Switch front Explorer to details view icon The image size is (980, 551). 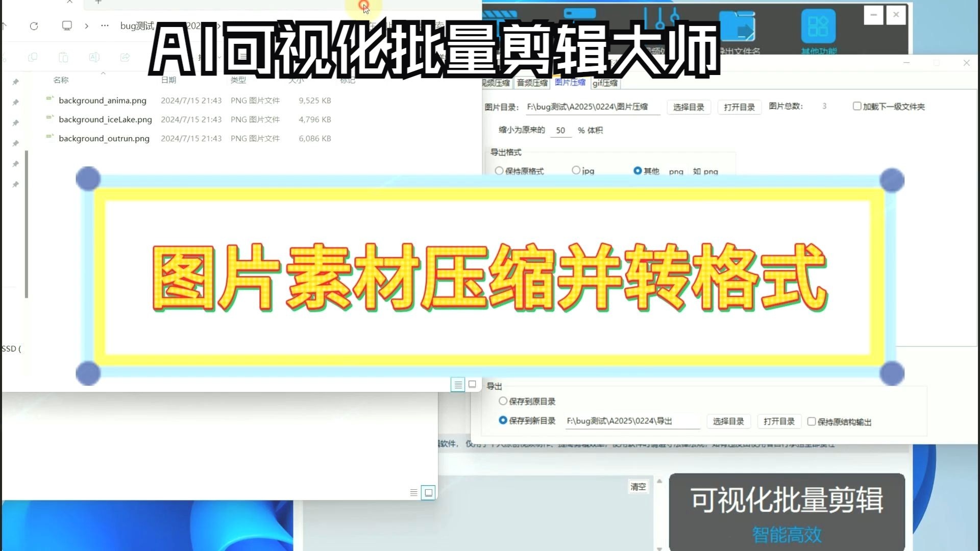[458, 385]
